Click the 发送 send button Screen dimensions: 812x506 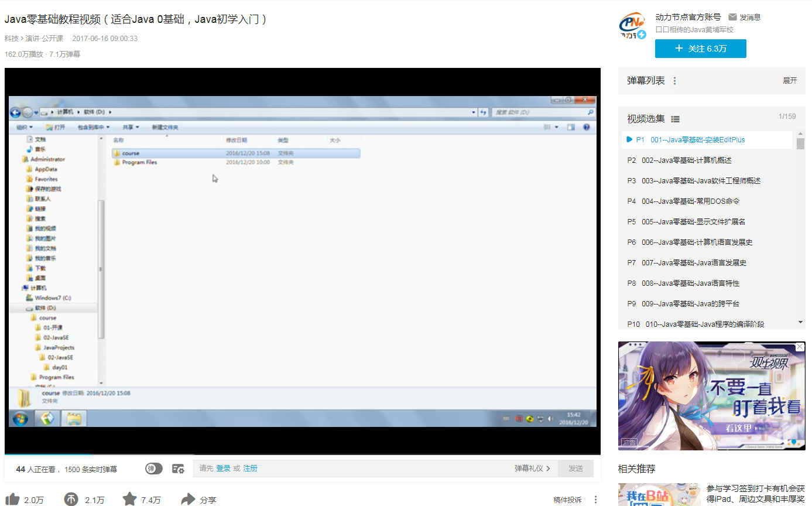click(575, 469)
